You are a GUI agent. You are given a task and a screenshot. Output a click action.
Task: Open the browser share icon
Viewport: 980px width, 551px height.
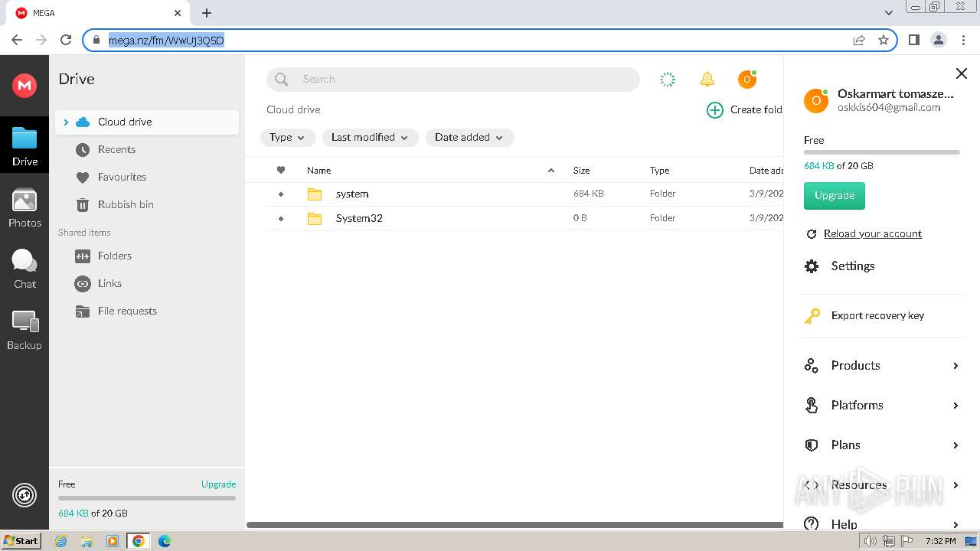pos(859,41)
